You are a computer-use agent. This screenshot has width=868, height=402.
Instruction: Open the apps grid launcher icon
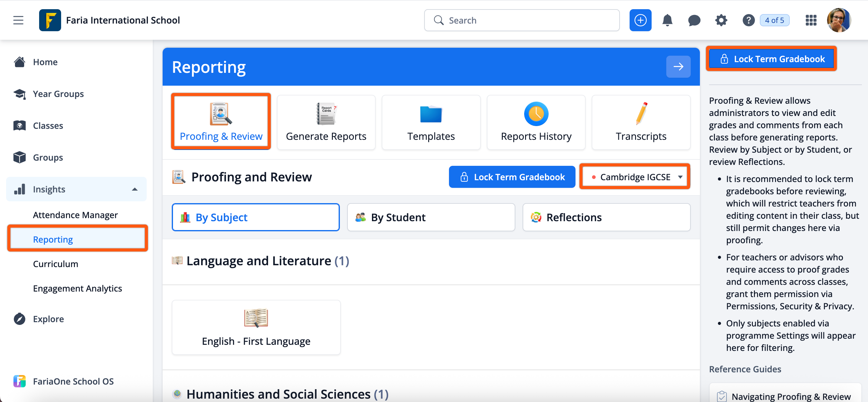811,20
